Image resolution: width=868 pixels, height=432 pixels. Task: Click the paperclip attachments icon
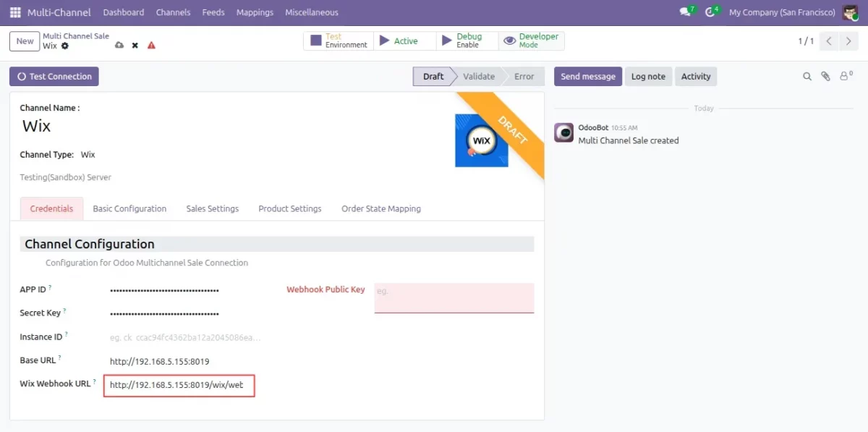click(x=825, y=76)
